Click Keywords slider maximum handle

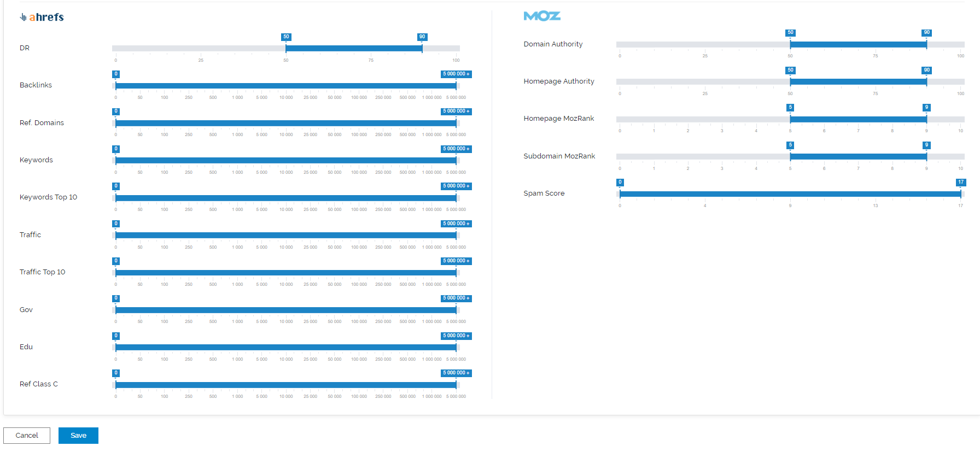[x=456, y=160]
